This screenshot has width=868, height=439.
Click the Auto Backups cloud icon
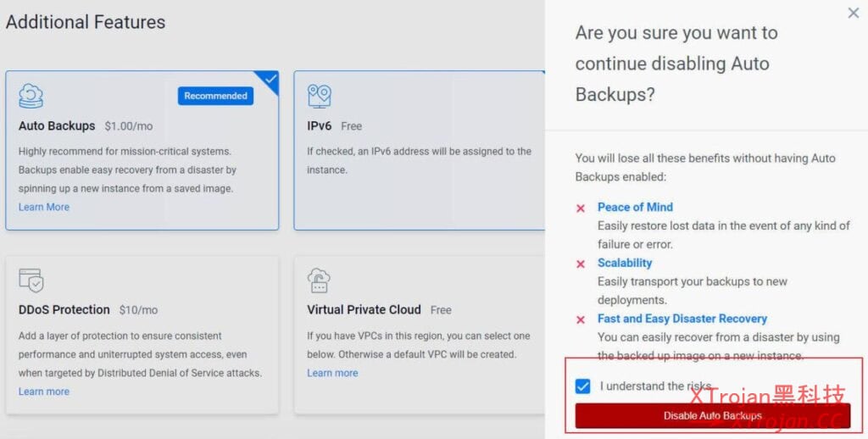(31, 97)
